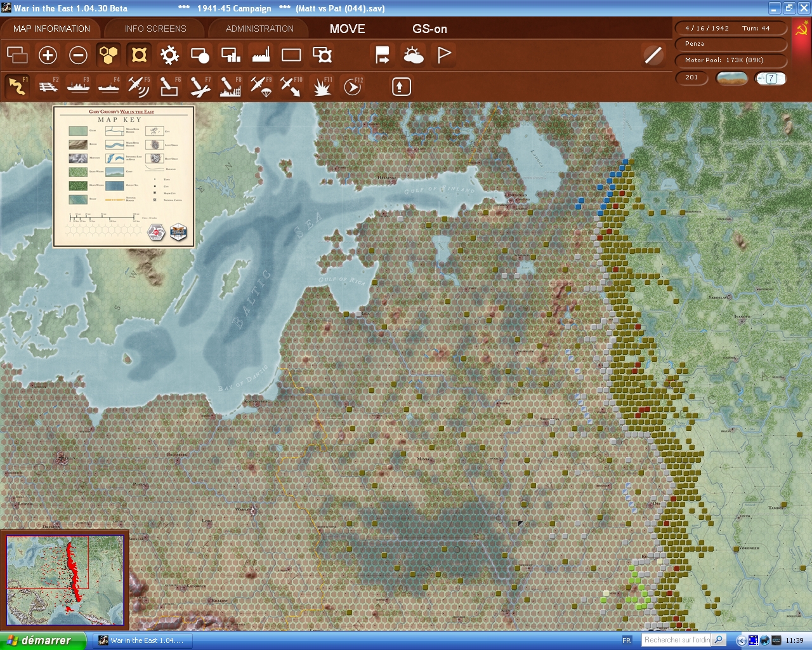Image resolution: width=812 pixels, height=650 pixels.
Task: Select the F9 air transport icon
Action: (261, 86)
